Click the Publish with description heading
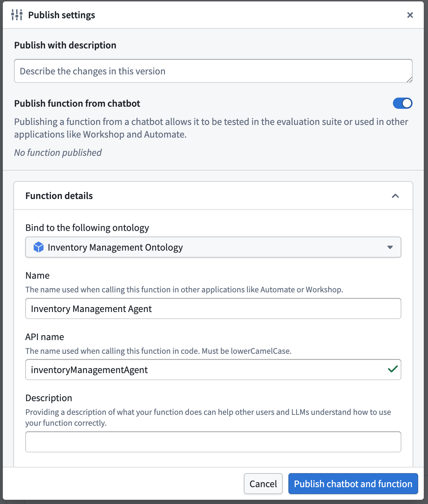This screenshot has height=504, width=428. pos(65,45)
